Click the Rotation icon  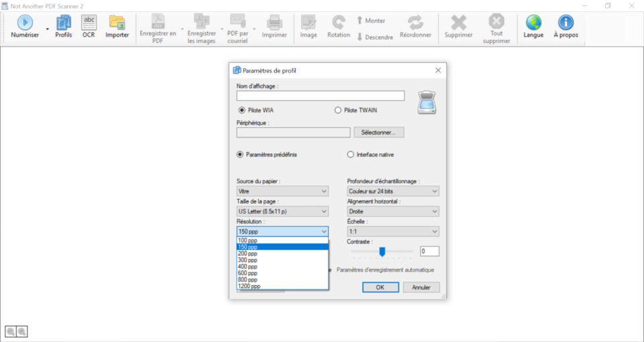(339, 23)
